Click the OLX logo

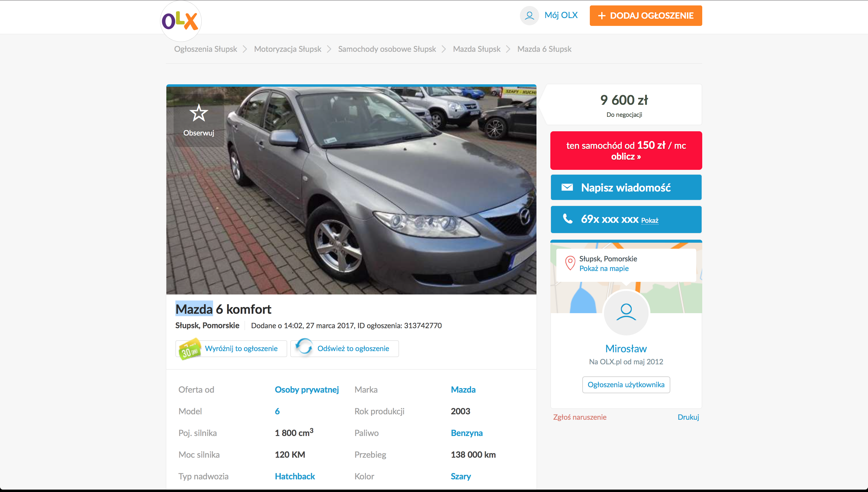tap(180, 21)
